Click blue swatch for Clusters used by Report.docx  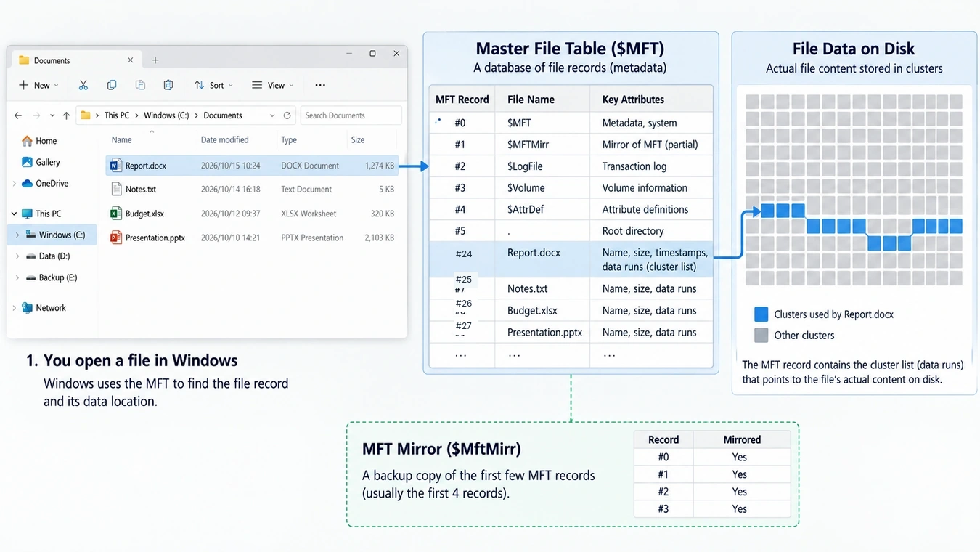761,314
